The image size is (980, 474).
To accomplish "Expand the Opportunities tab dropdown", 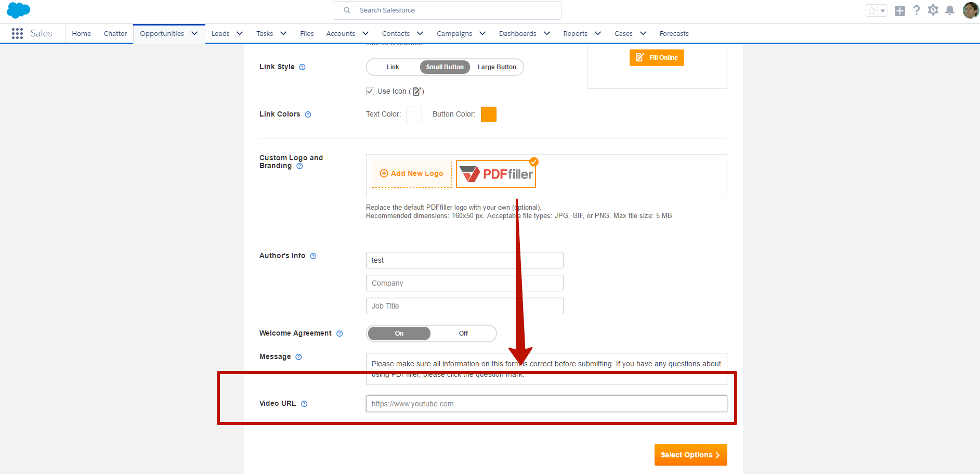I will [194, 33].
